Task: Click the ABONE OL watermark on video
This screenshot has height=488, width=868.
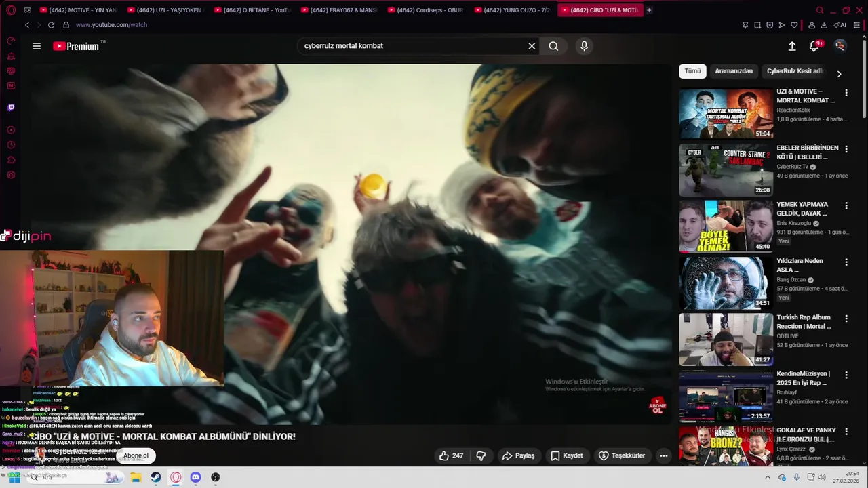Action: pos(657,405)
